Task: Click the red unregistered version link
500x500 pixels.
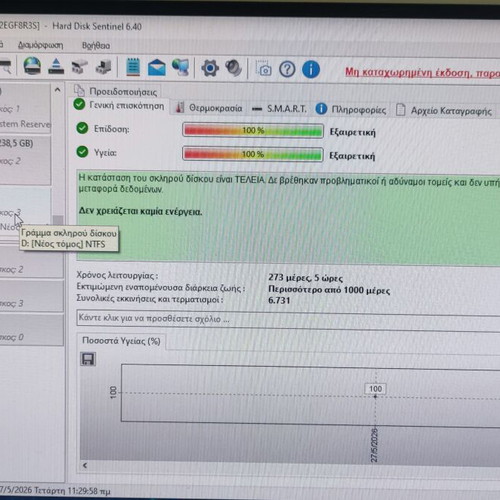Action: tap(422, 73)
